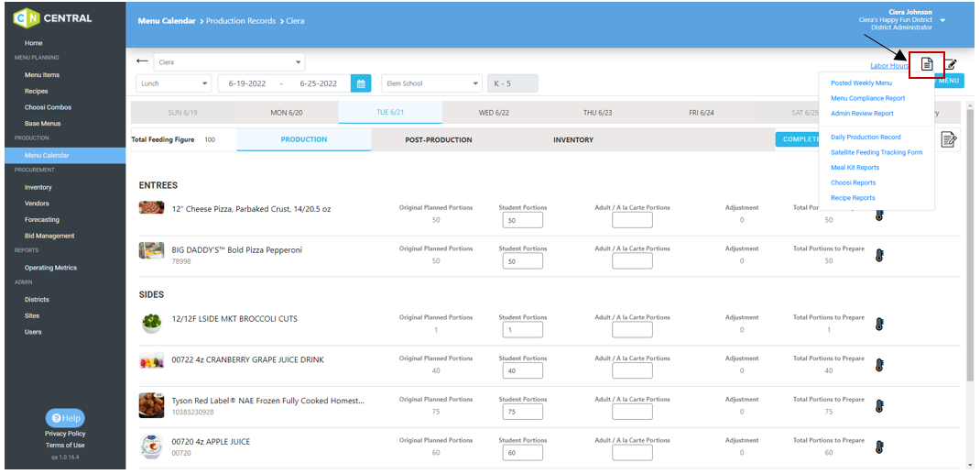This screenshot has width=980, height=474.
Task: Select the FRI 6/24 day tab
Action: pyautogui.click(x=702, y=113)
